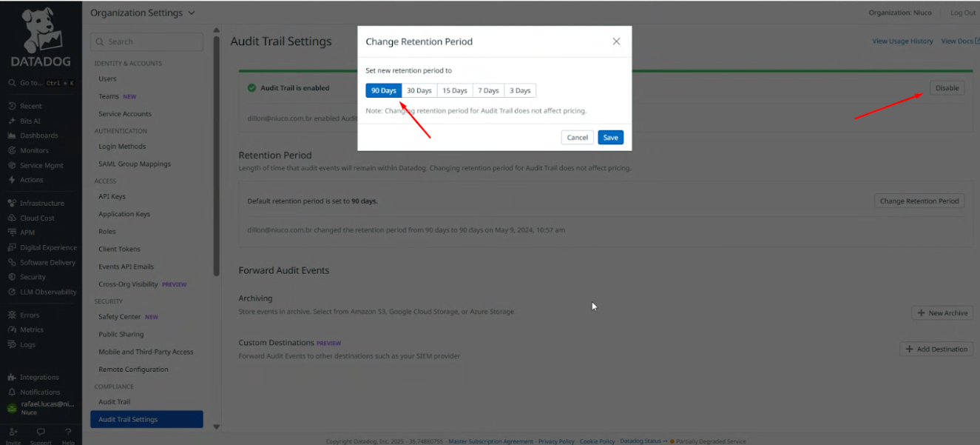Open Audit Trail page in Compliance
980x445 pixels.
coord(114,402)
